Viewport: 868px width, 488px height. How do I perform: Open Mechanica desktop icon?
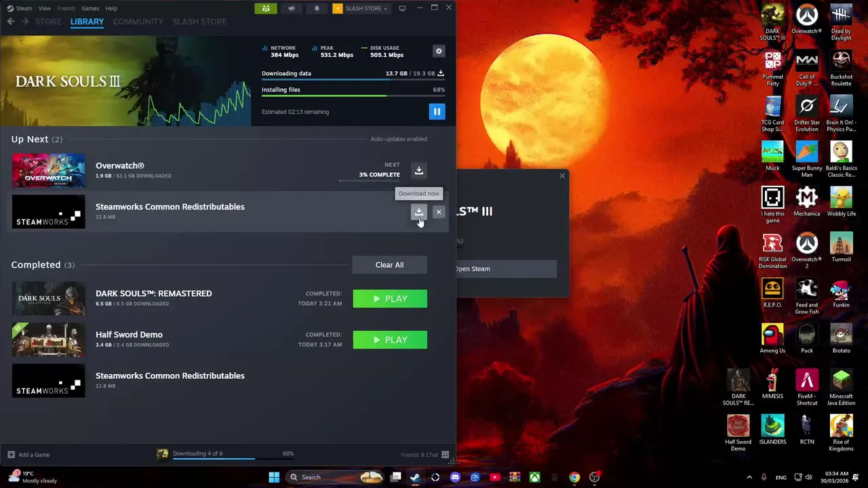click(x=807, y=201)
